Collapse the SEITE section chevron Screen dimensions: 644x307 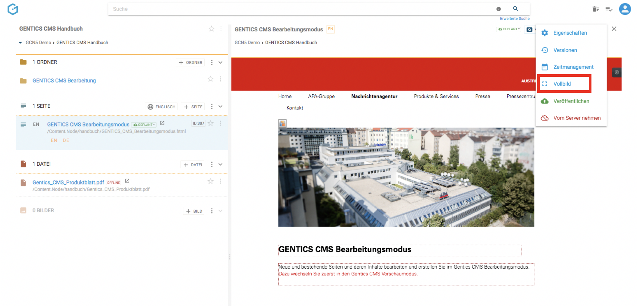pos(220,106)
